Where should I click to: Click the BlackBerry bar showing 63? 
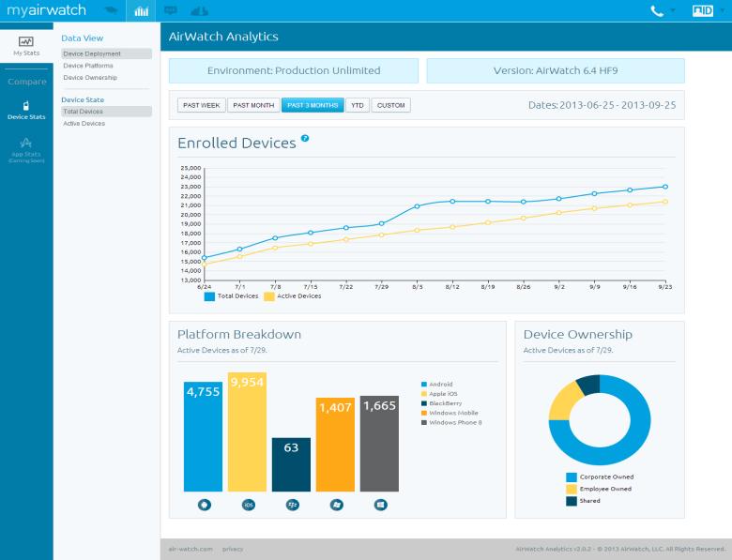pos(291,465)
